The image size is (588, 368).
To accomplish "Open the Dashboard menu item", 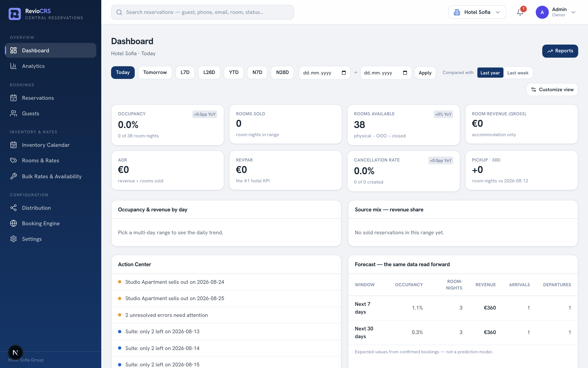I will point(51,50).
